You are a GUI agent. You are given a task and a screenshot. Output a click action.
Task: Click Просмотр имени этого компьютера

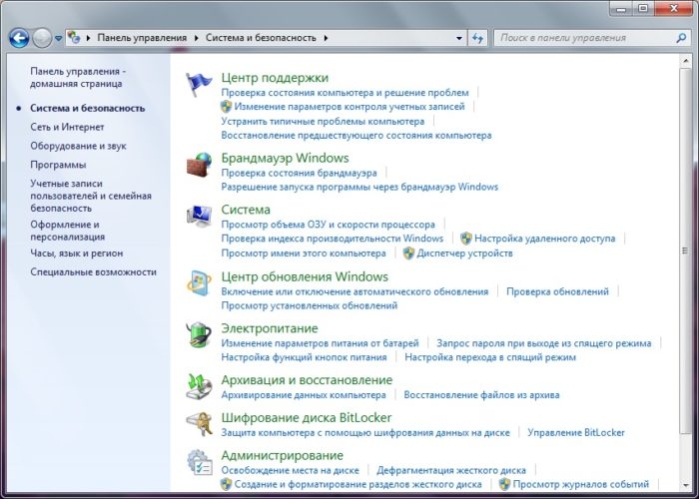(x=304, y=253)
